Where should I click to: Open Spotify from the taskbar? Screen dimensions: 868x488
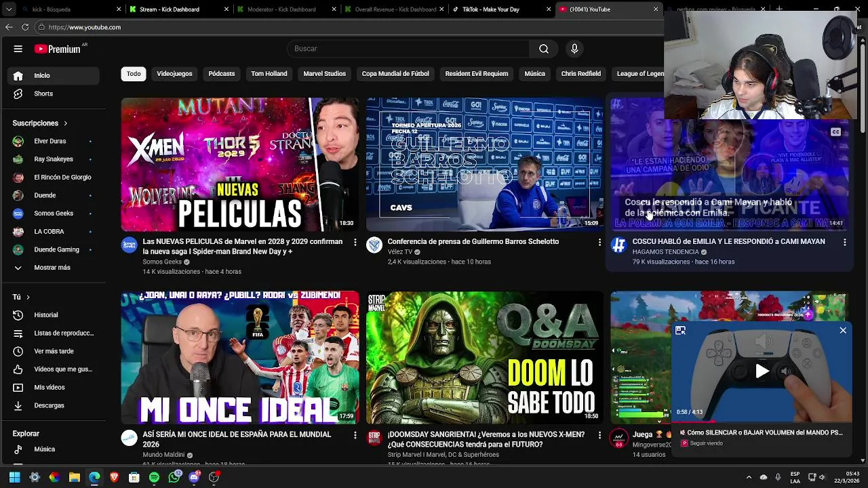click(154, 477)
